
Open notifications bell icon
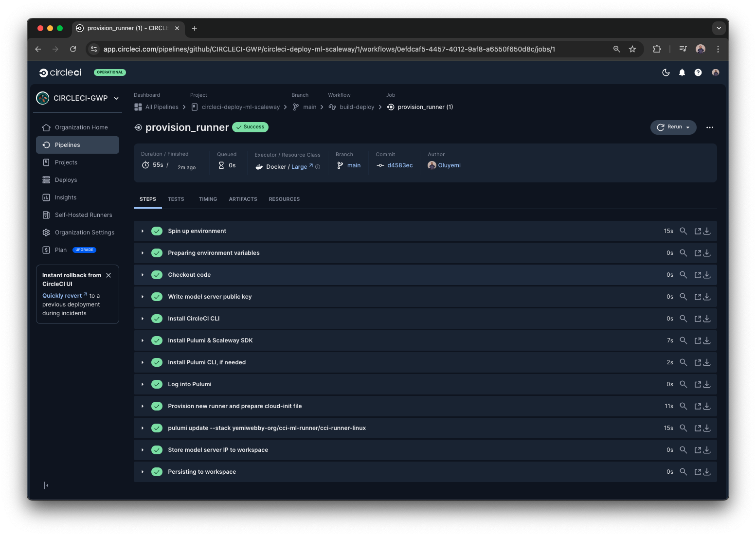682,72
